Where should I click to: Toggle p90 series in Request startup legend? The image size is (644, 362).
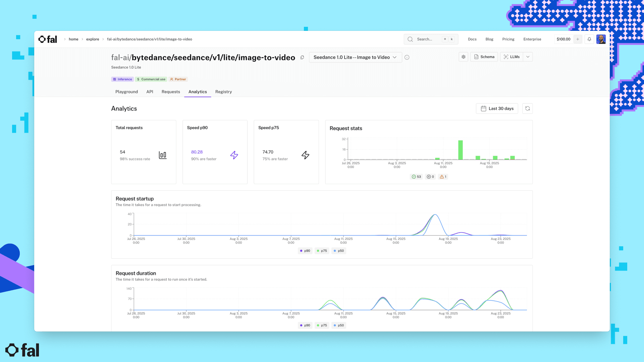click(x=305, y=251)
